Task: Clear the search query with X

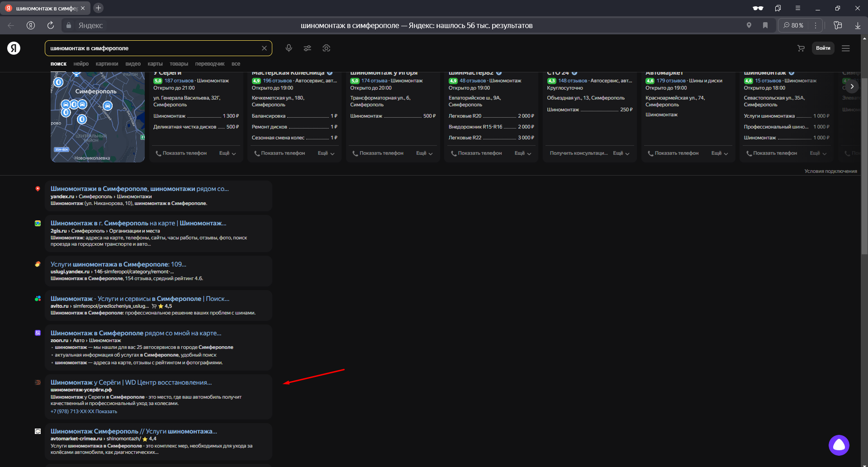Action: [264, 48]
